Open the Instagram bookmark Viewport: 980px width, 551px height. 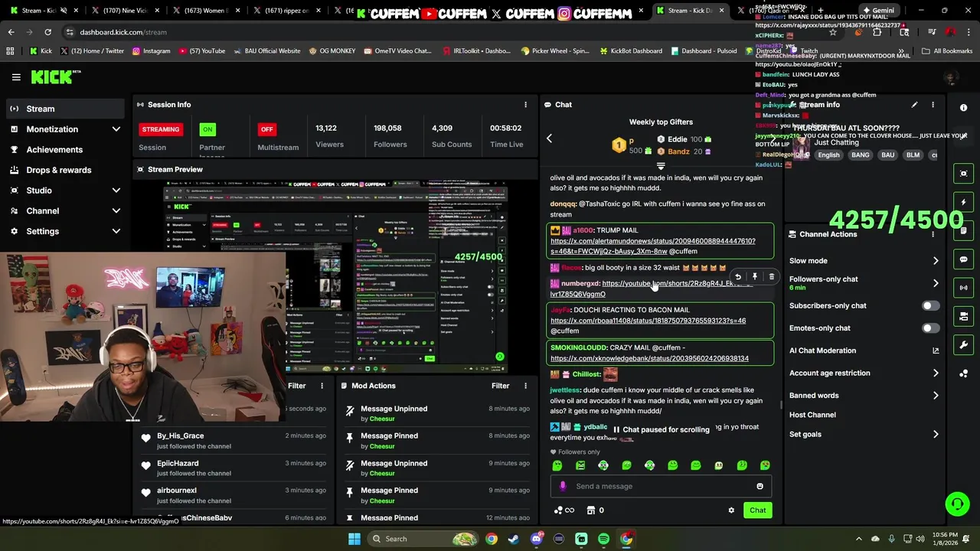pyautogui.click(x=151, y=51)
